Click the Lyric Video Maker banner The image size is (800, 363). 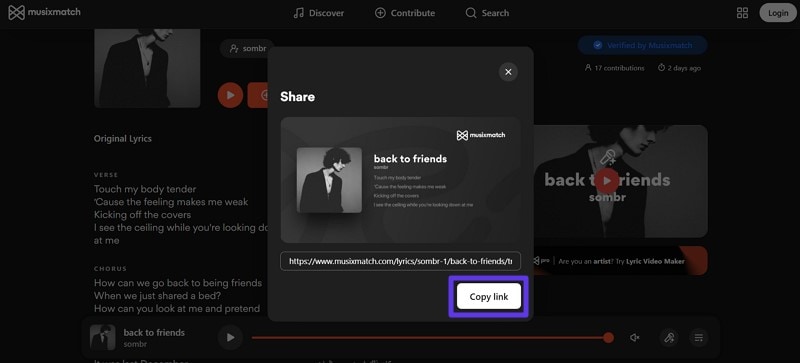point(619,261)
